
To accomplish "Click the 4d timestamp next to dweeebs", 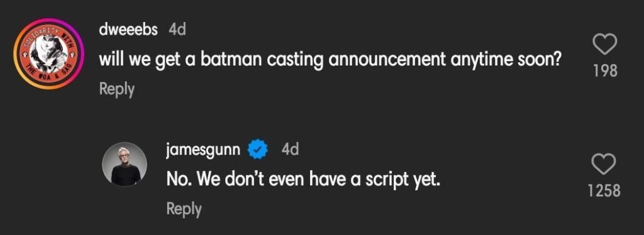I will [177, 30].
